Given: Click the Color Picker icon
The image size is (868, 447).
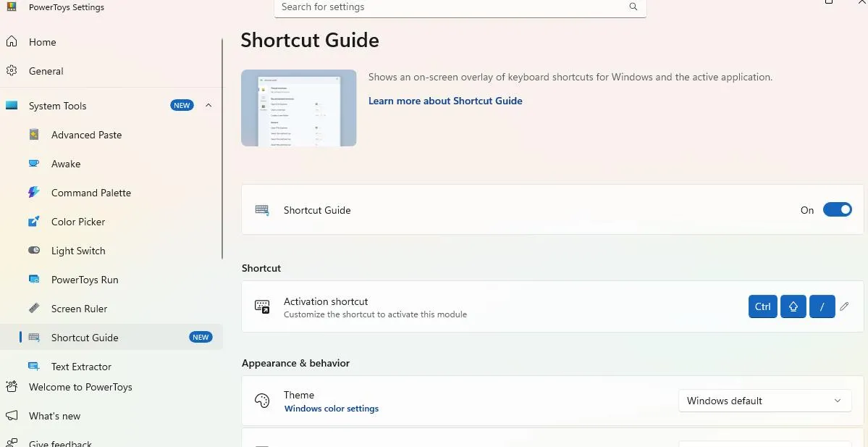Looking at the screenshot, I should [34, 222].
